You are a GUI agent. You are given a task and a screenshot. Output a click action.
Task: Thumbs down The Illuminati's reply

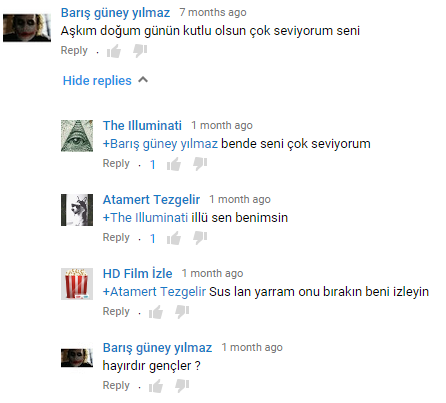coord(200,164)
